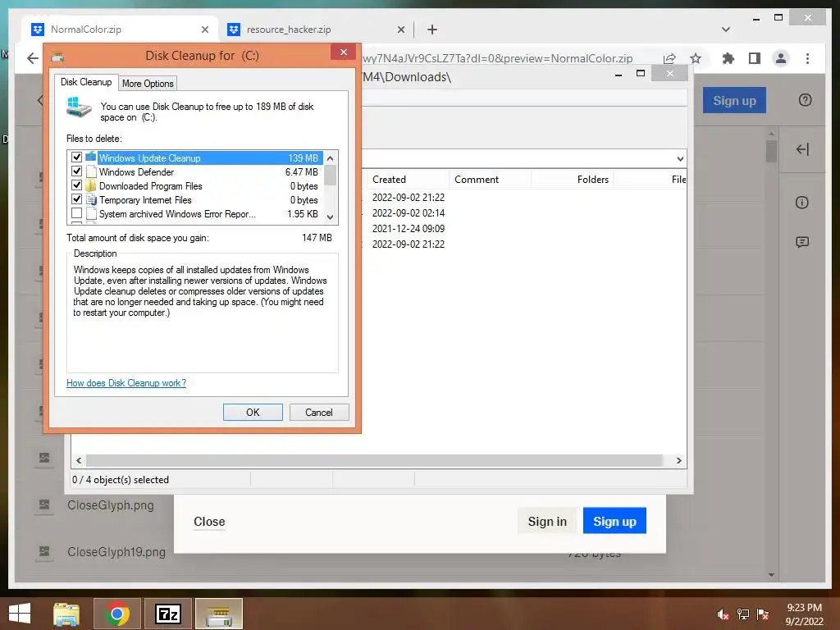Enable System archived Windows Error Reporting checkbox

[x=76, y=213]
